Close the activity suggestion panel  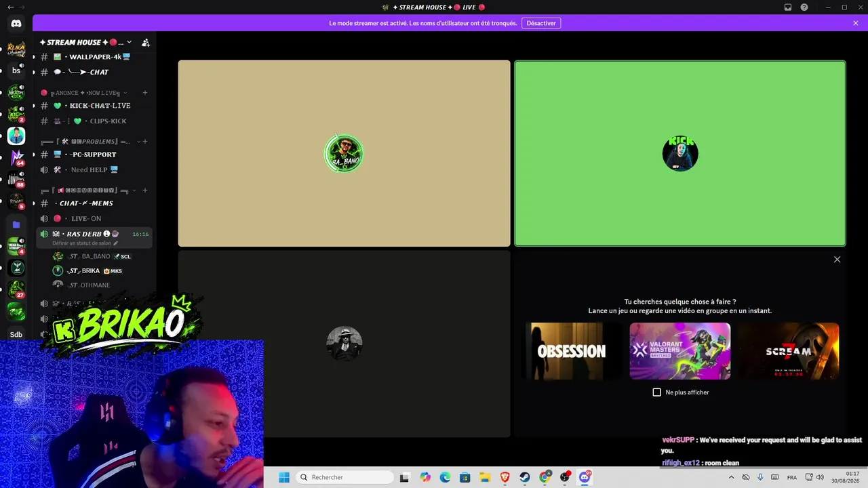click(x=837, y=260)
